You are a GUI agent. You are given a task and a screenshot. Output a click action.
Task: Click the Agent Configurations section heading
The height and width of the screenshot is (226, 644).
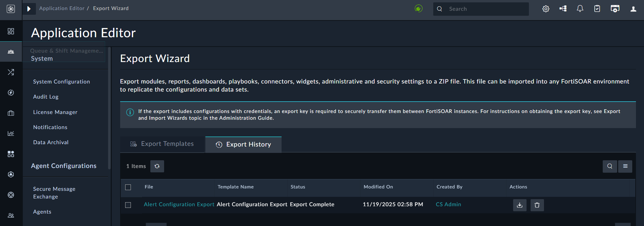64,166
